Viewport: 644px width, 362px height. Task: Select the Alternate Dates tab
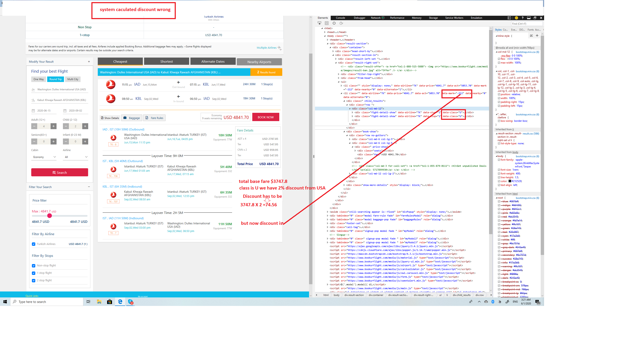click(213, 61)
